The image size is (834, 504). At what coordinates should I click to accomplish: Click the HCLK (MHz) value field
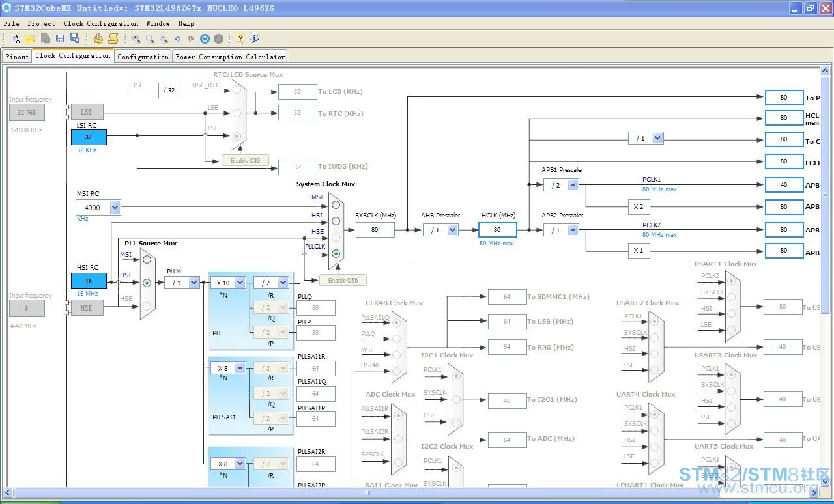[x=497, y=229]
